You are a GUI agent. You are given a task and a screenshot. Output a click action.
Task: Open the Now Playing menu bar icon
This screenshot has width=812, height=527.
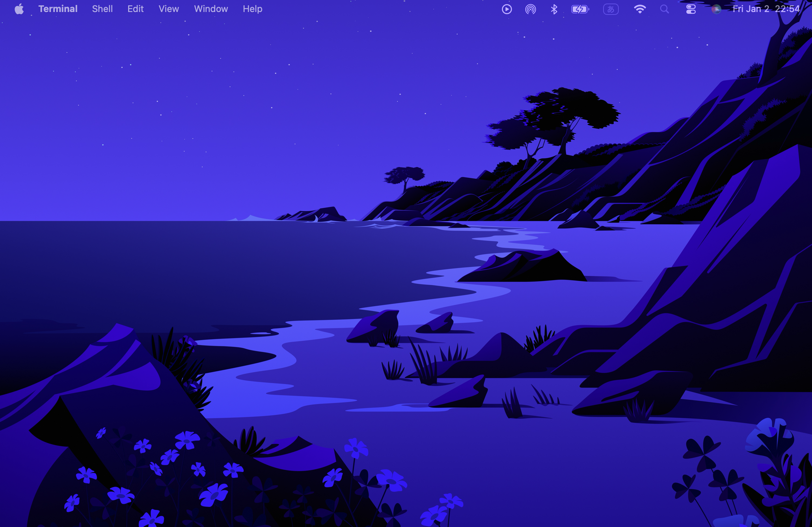[x=507, y=9]
